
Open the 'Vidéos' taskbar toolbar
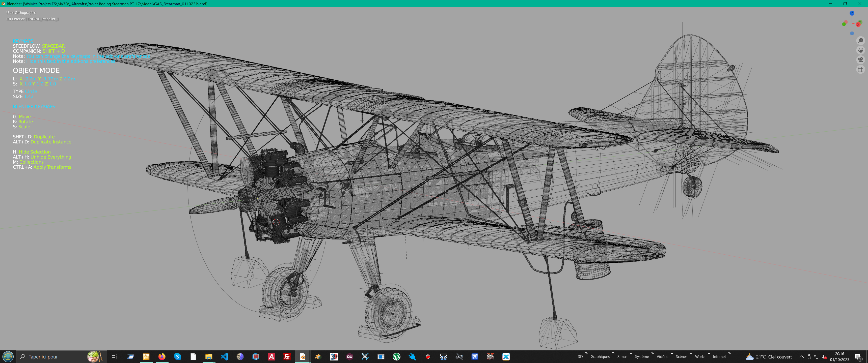pos(662,357)
